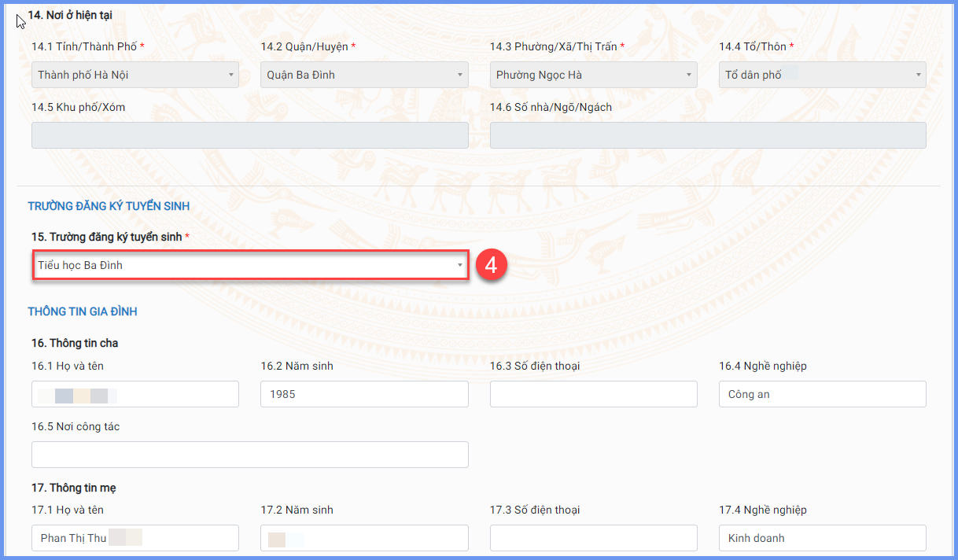Click the '16. Thông tin cha' heading
This screenshot has height=560, width=958.
[x=73, y=343]
